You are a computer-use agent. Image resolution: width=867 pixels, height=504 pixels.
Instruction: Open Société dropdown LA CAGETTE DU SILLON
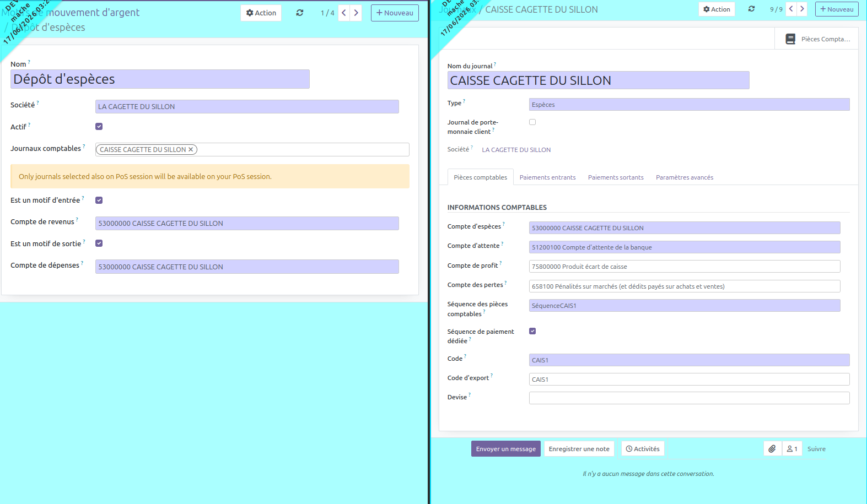click(247, 106)
